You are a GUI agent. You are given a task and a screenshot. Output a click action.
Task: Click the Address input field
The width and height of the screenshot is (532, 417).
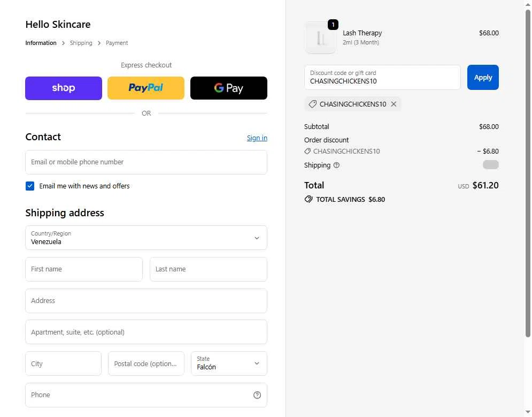tap(146, 301)
